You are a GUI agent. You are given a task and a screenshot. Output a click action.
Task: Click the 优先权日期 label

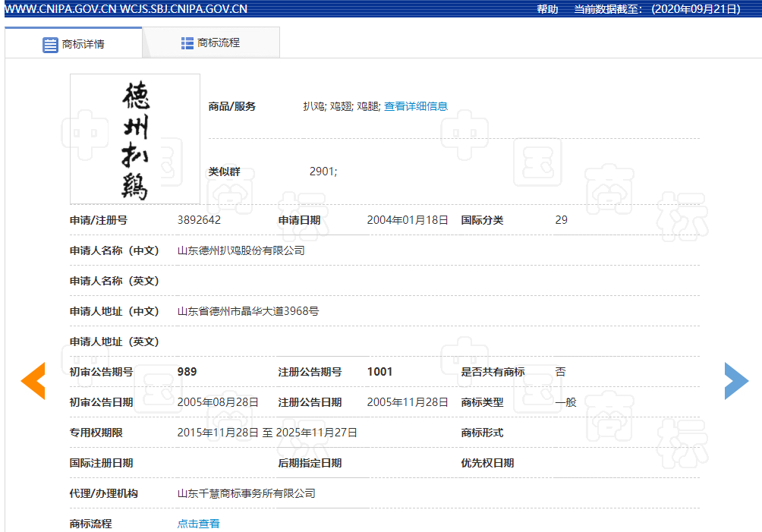(x=487, y=463)
